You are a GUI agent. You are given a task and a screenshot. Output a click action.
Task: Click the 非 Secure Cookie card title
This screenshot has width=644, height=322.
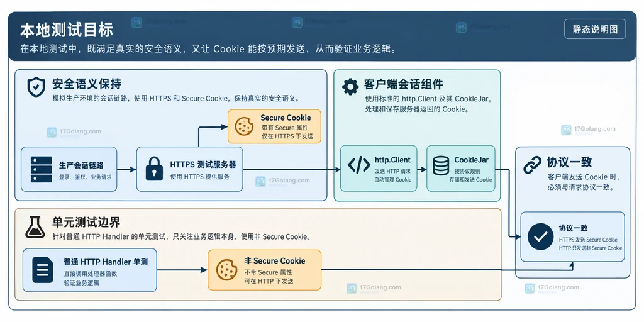[275, 261]
